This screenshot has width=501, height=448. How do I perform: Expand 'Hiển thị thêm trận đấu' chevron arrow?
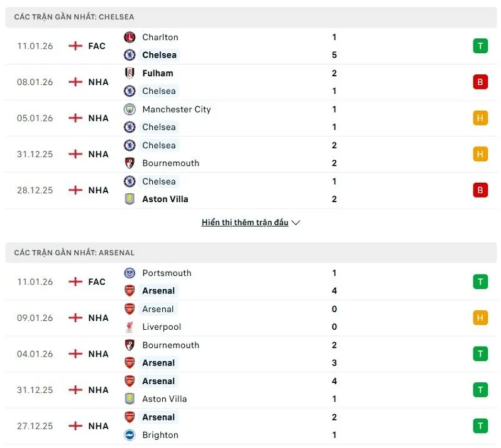[296, 222]
